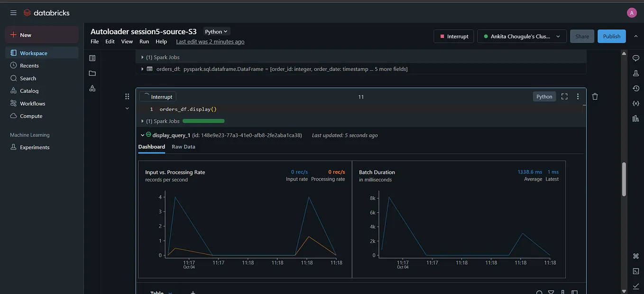Switch to the Raw Data tab
The height and width of the screenshot is (294, 644).
(184, 146)
